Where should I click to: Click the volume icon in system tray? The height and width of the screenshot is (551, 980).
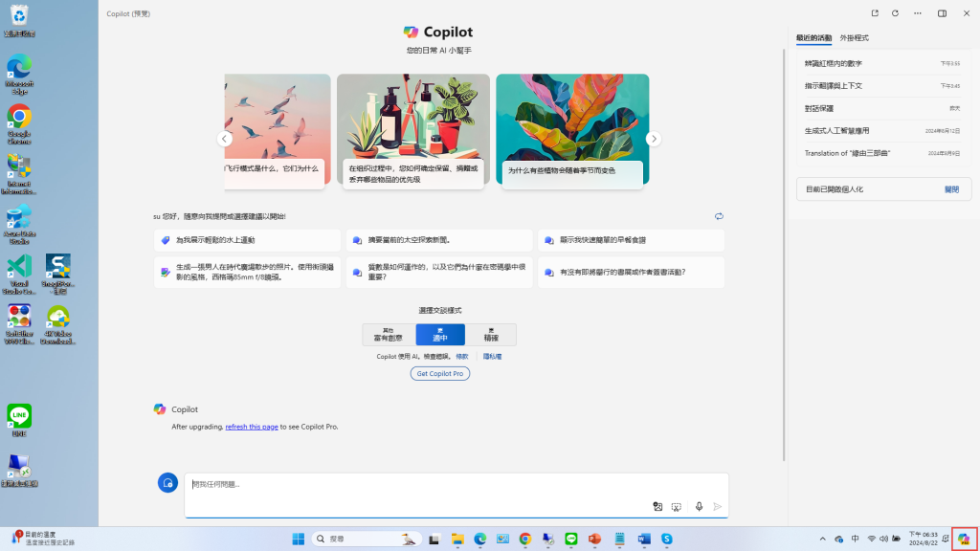pos(883,539)
